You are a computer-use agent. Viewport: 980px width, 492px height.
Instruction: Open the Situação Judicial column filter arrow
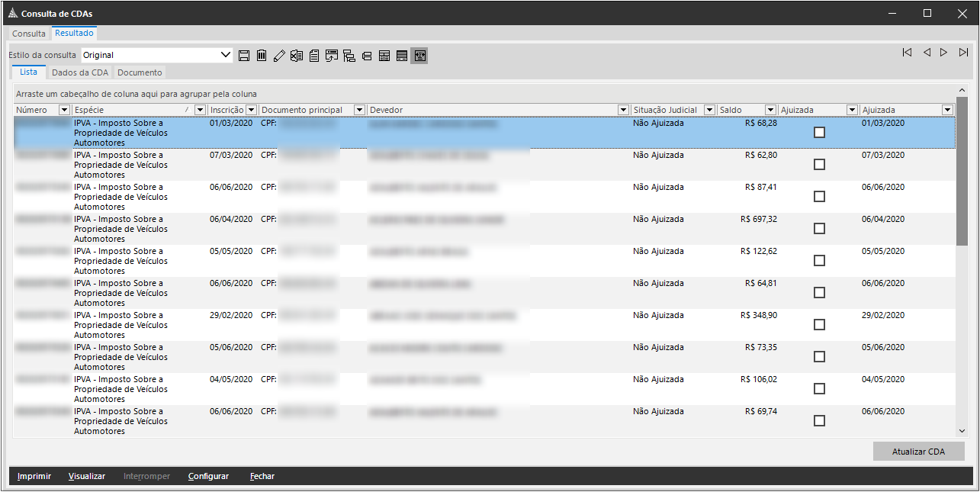(709, 110)
